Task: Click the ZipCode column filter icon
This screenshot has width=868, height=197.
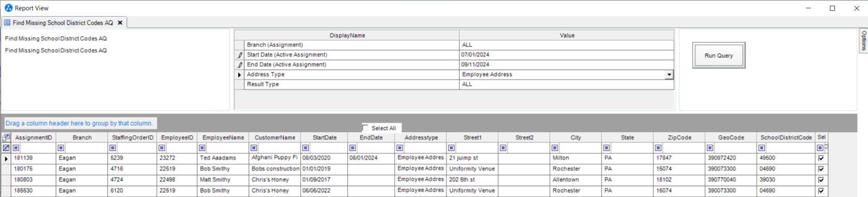Action: tap(659, 148)
